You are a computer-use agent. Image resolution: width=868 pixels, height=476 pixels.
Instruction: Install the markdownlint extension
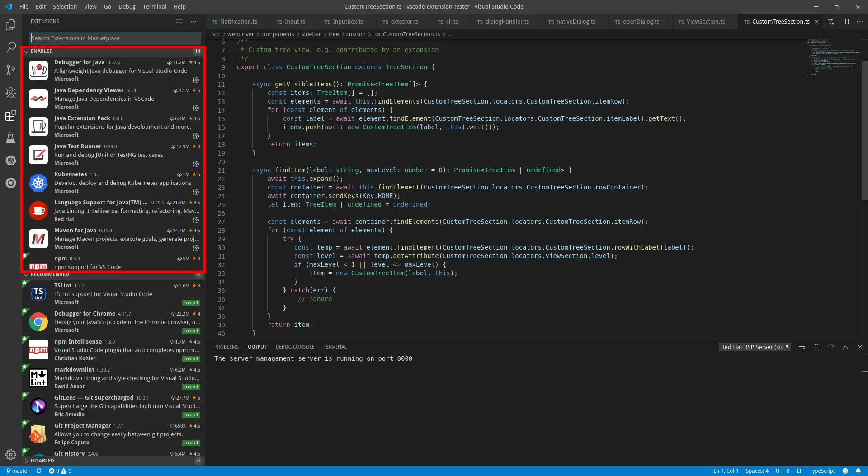pos(191,387)
